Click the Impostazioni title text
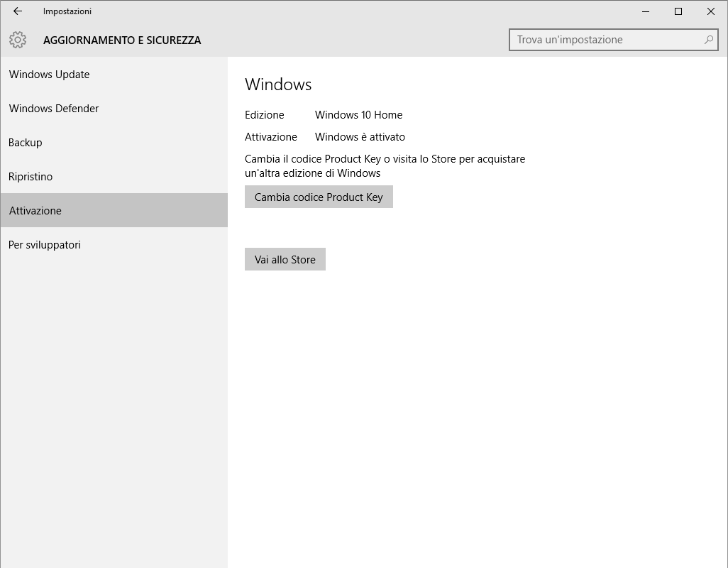The height and width of the screenshot is (568, 728). (x=67, y=11)
